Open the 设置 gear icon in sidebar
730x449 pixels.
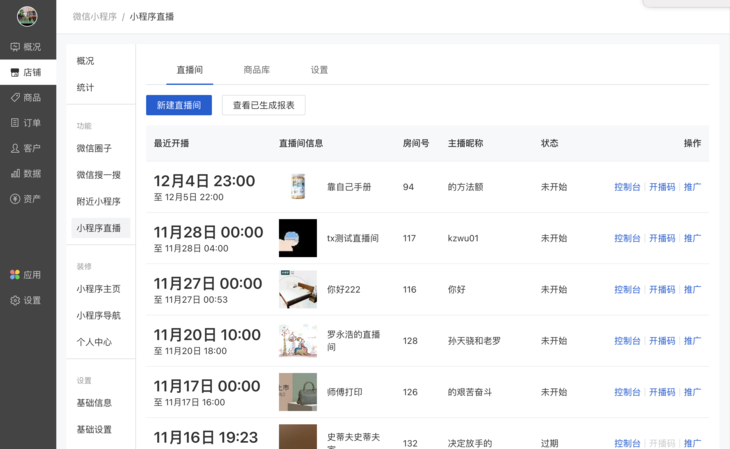pyautogui.click(x=15, y=300)
